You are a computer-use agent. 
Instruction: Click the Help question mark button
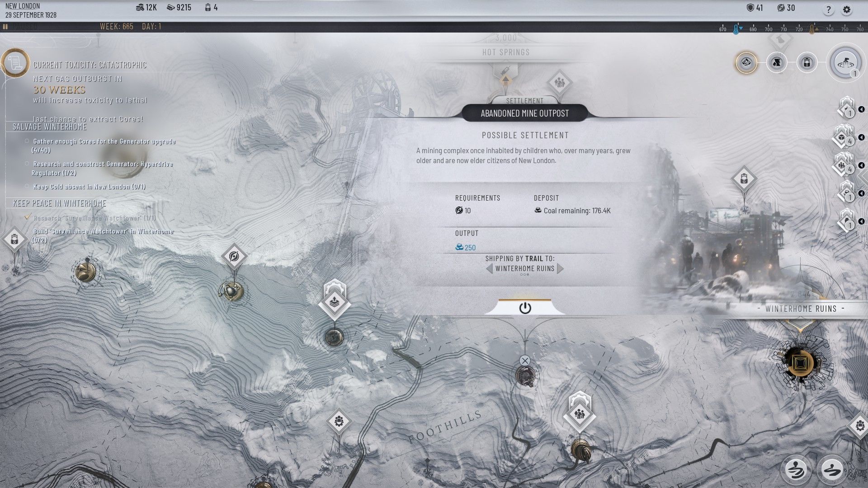(828, 8)
